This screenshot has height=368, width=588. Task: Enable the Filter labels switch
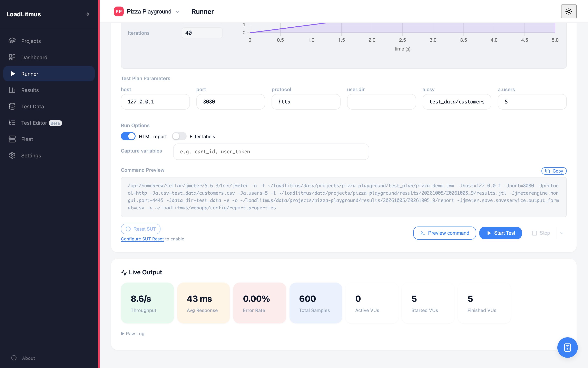[x=179, y=136]
